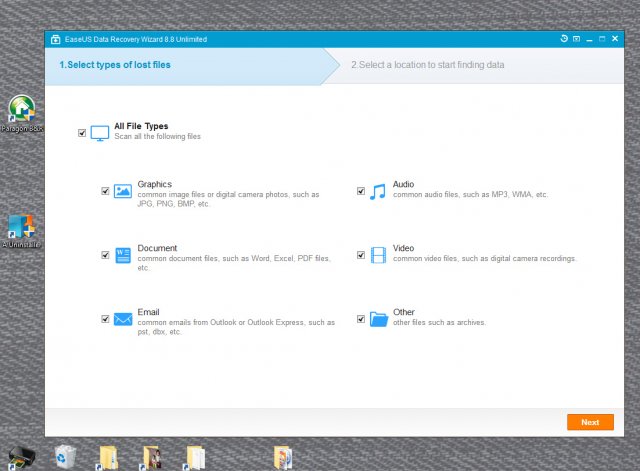Click the All File Types monitor icon
Image resolution: width=640 pixels, height=471 pixels.
(100, 132)
